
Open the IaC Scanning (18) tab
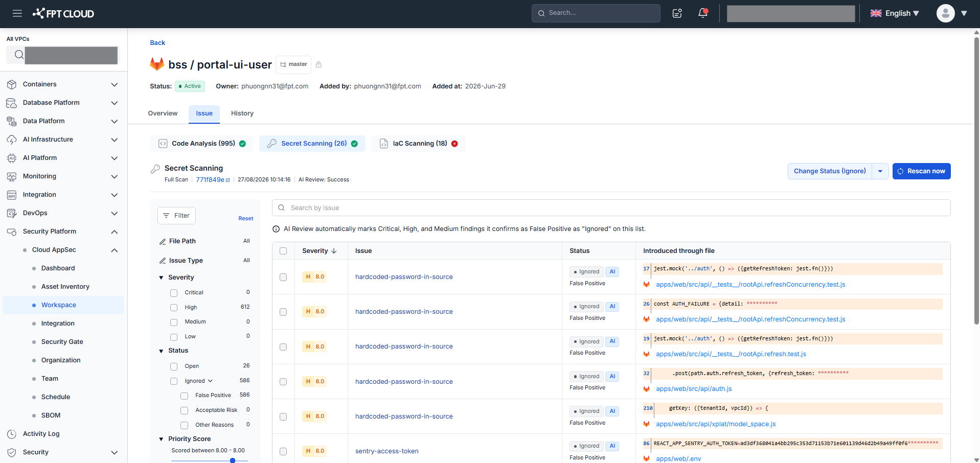pos(418,144)
